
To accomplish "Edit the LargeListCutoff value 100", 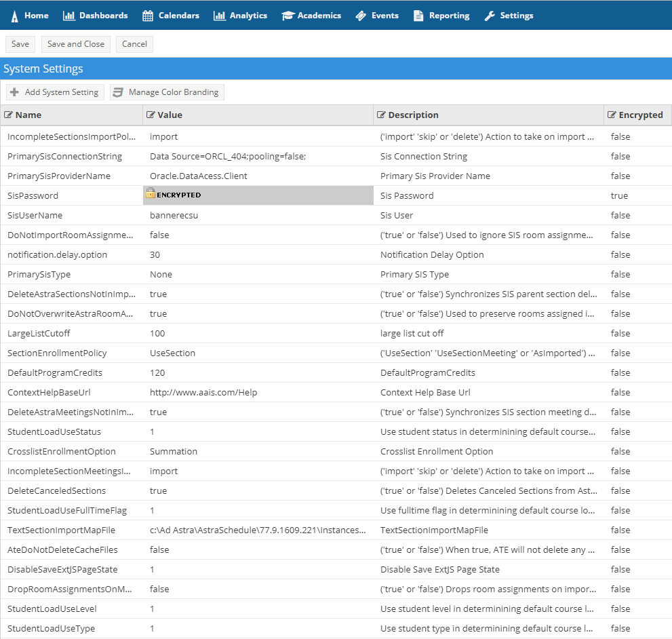I will 258,334.
